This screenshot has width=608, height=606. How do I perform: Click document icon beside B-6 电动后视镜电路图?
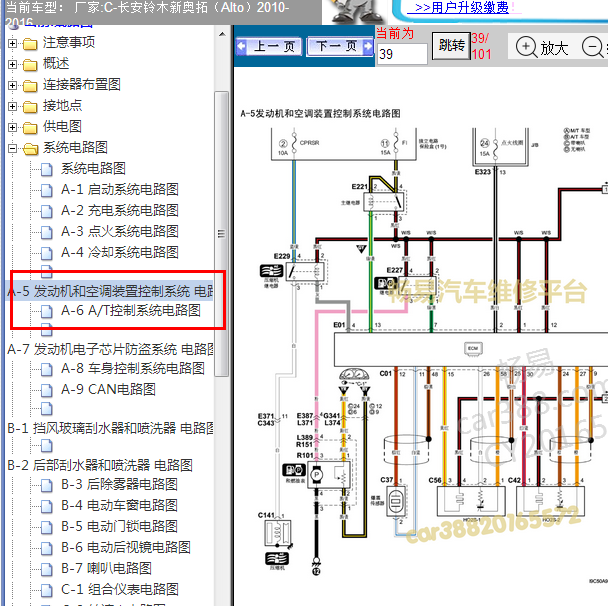(47, 547)
